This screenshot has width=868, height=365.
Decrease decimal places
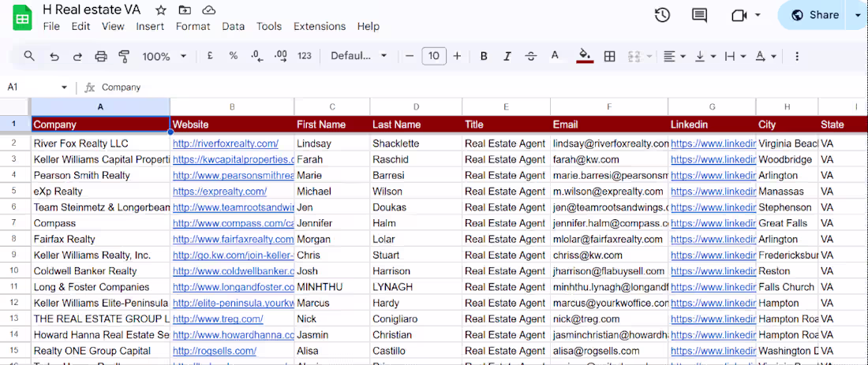click(257, 56)
